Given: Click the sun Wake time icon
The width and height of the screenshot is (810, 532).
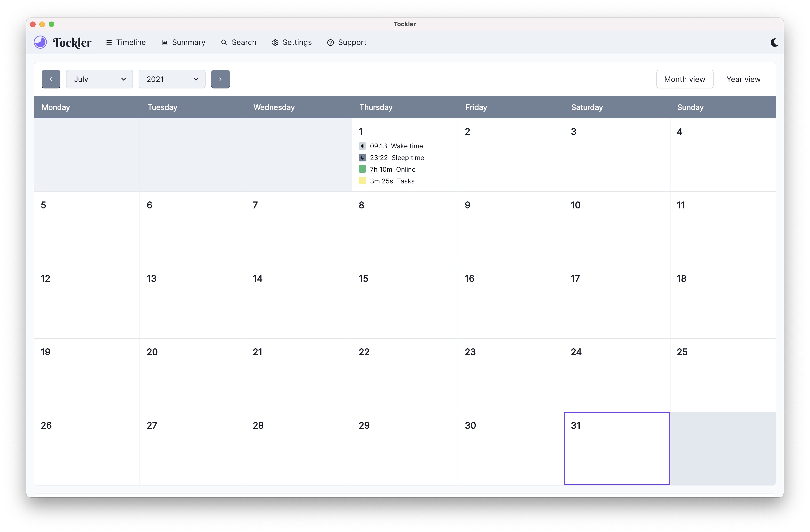Looking at the screenshot, I should (362, 146).
